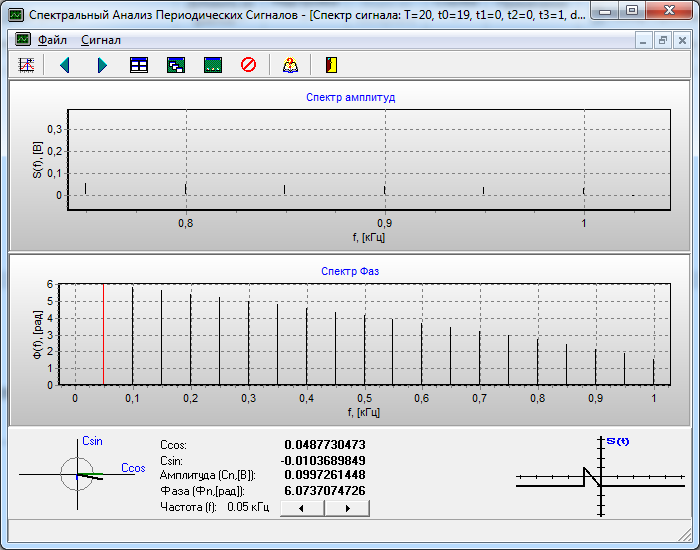Click the cascade windows toolbar icon
This screenshot has width=700, height=550.
tap(175, 65)
